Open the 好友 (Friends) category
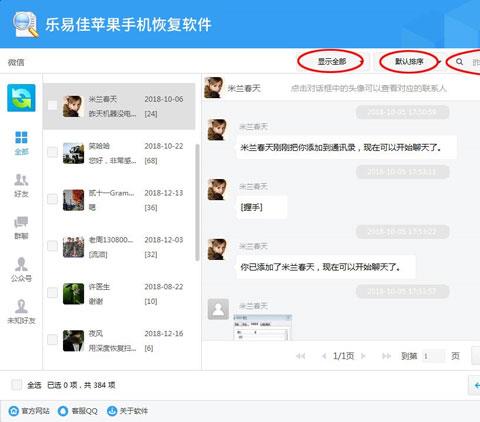 (x=21, y=185)
